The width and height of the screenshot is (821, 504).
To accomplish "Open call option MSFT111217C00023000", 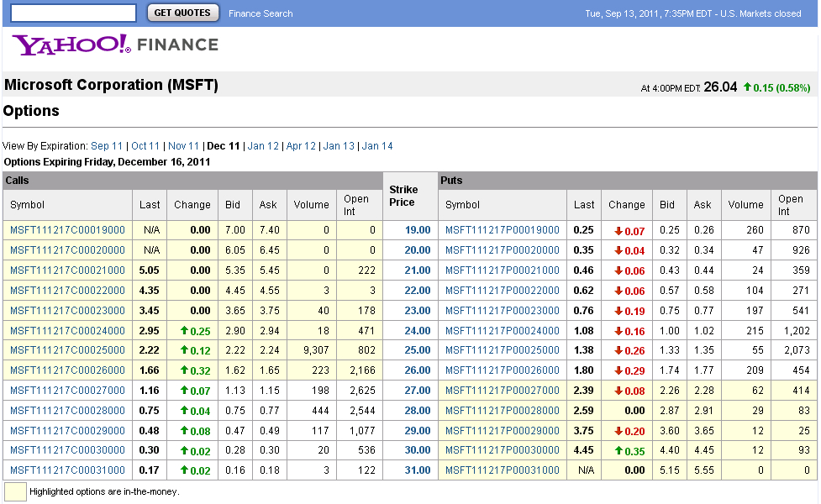I will point(67,311).
